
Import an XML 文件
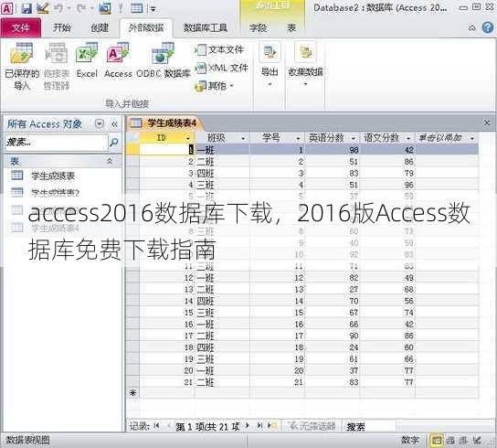tap(221, 68)
